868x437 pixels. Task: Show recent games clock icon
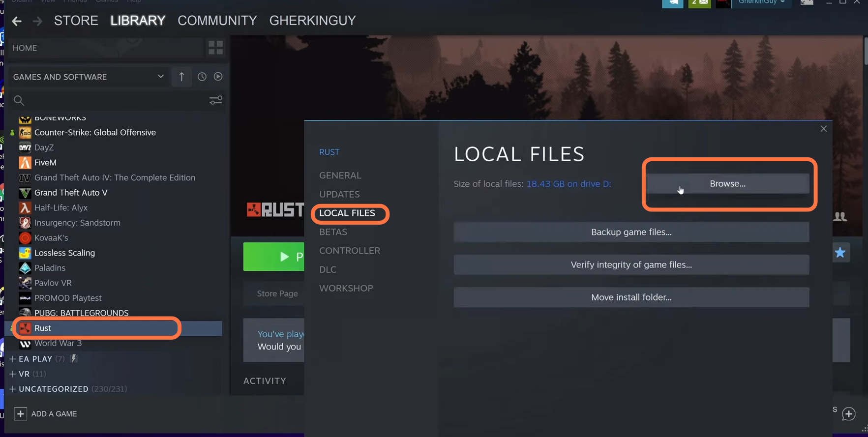click(202, 77)
